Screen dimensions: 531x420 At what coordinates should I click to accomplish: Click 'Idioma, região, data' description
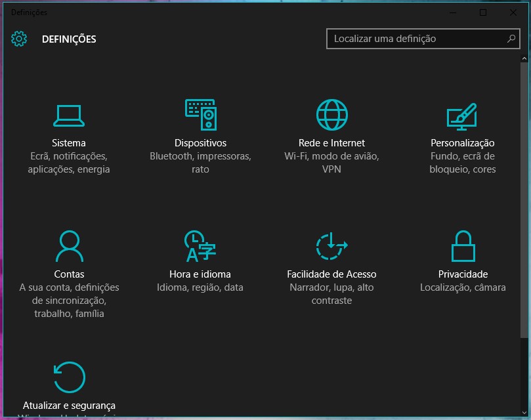200,287
